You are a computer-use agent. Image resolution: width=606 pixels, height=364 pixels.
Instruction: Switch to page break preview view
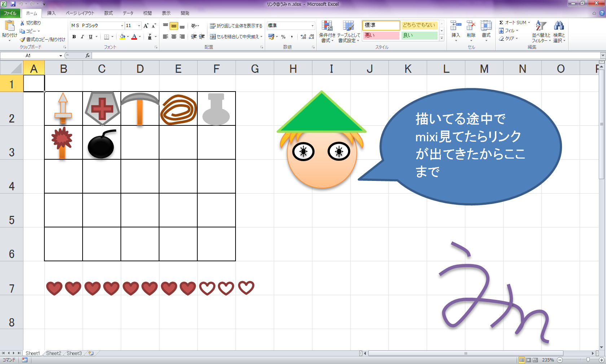click(535, 360)
